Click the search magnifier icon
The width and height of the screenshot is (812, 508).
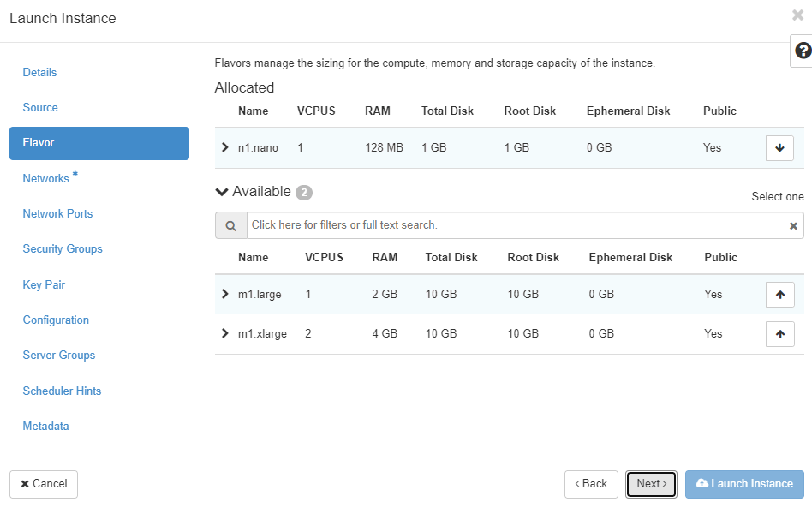(x=230, y=225)
